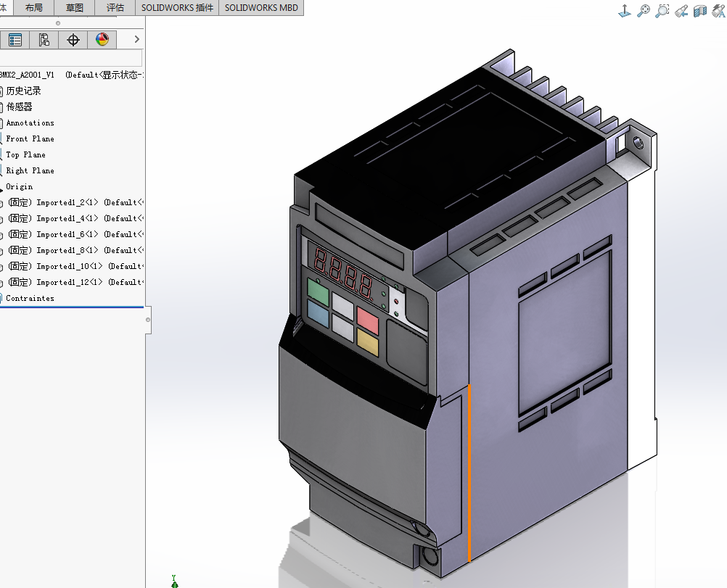Toggle the Section View tool

(x=700, y=11)
